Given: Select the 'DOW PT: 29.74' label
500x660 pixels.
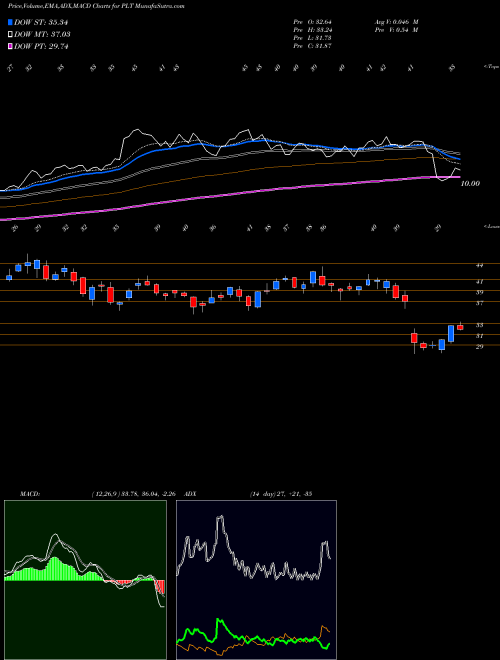Looking at the screenshot, I should coord(41,46).
